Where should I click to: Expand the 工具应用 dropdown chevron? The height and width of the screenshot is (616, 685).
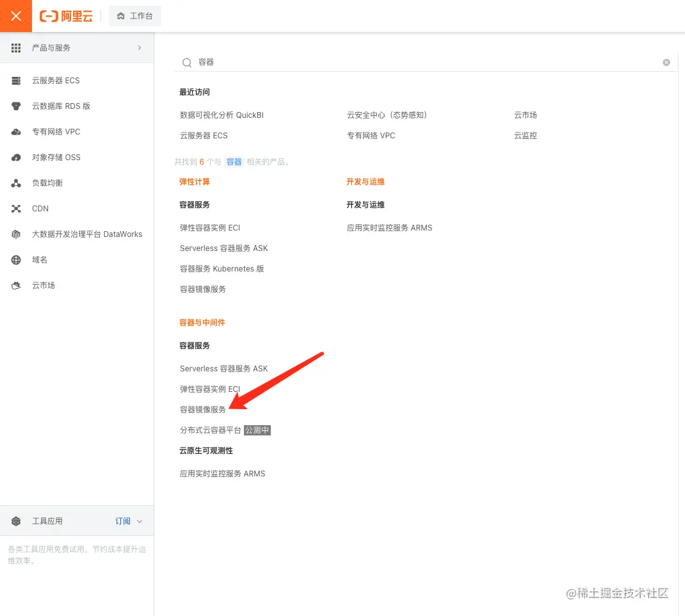click(140, 521)
